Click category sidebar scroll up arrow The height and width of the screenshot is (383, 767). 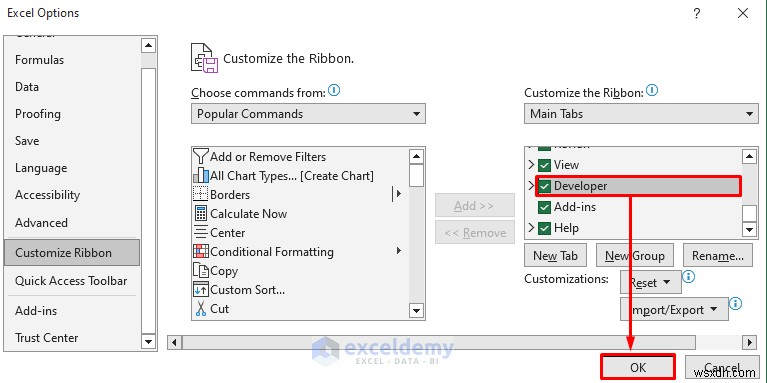(x=148, y=46)
